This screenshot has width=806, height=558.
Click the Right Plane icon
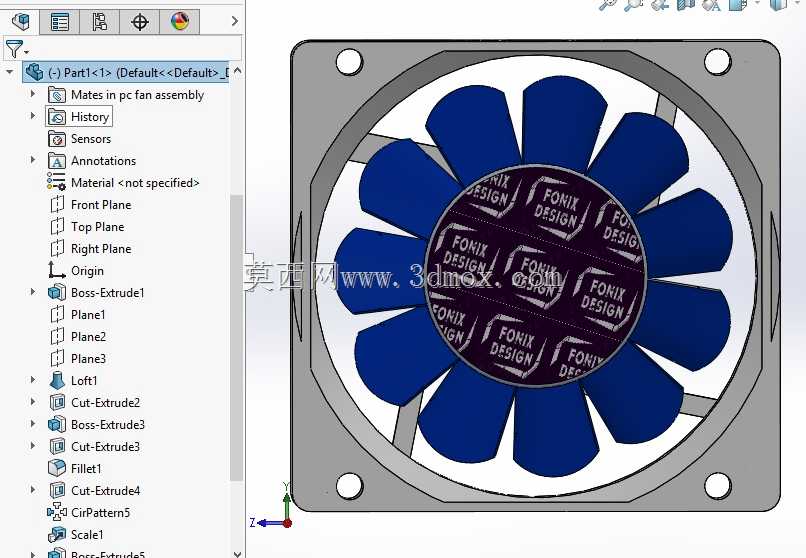(x=57, y=249)
